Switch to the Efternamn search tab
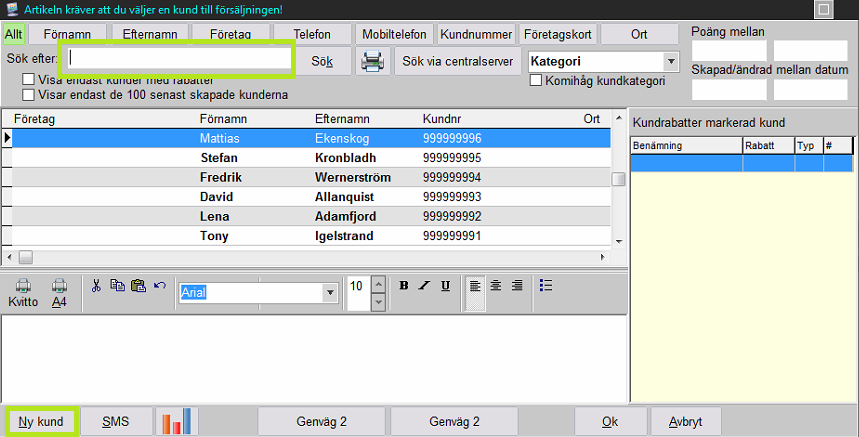 [150, 34]
